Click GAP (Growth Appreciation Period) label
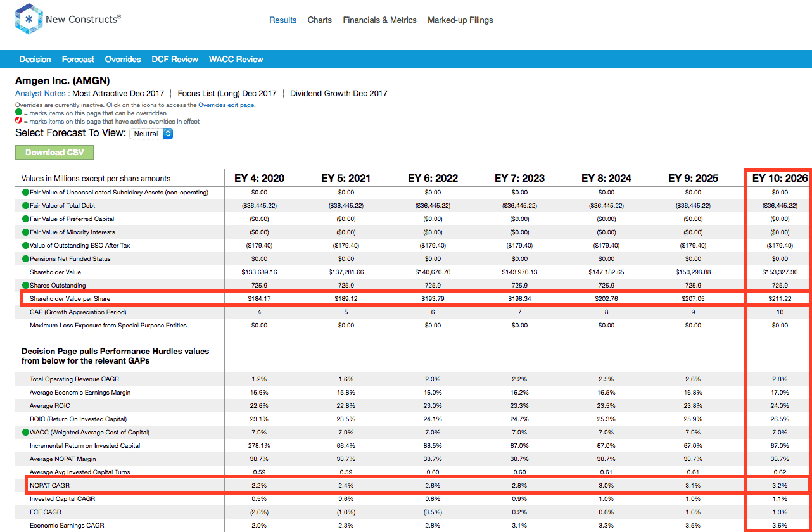 [77, 312]
